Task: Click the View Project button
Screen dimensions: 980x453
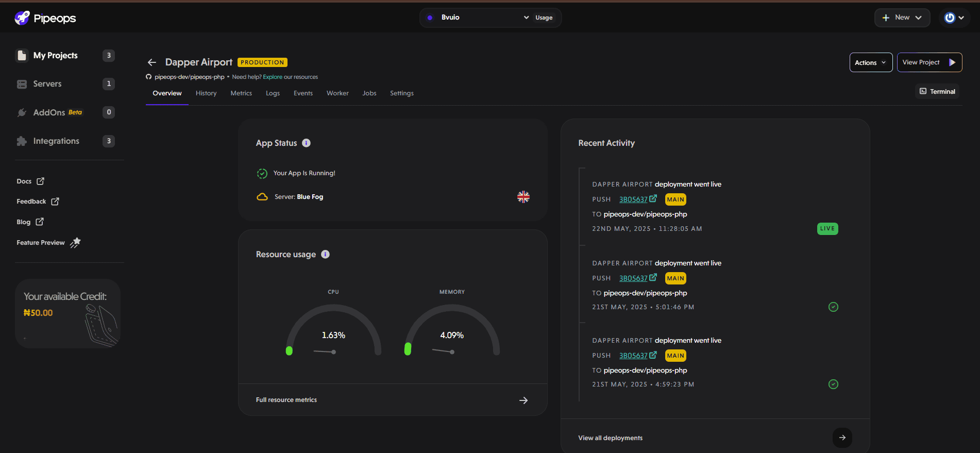Action: coord(929,62)
